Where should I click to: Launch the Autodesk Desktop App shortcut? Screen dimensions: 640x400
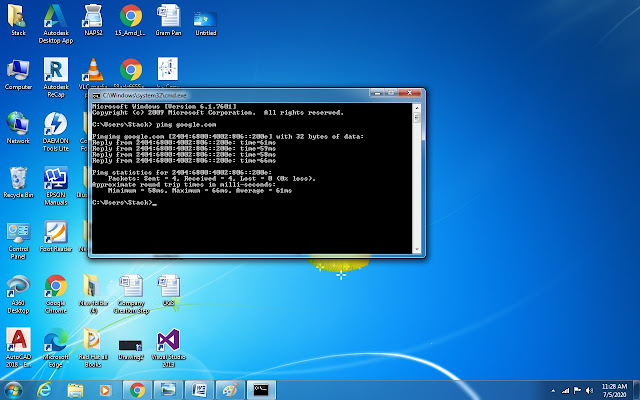56,24
